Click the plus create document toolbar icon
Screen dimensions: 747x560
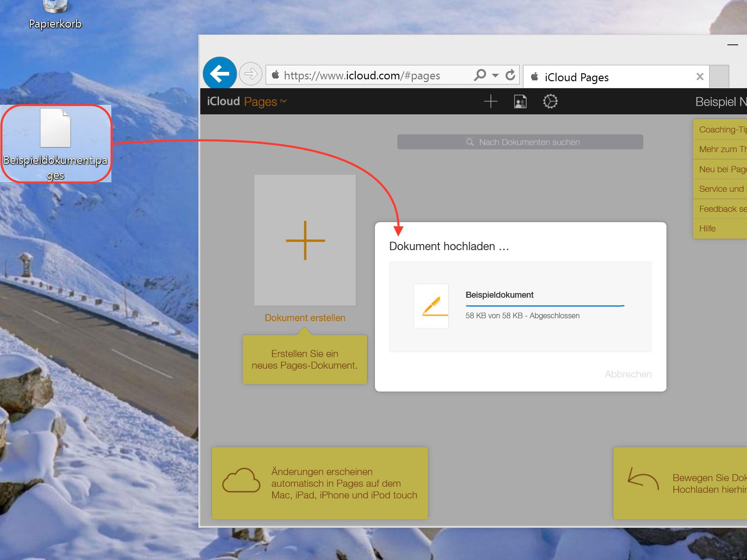(491, 101)
